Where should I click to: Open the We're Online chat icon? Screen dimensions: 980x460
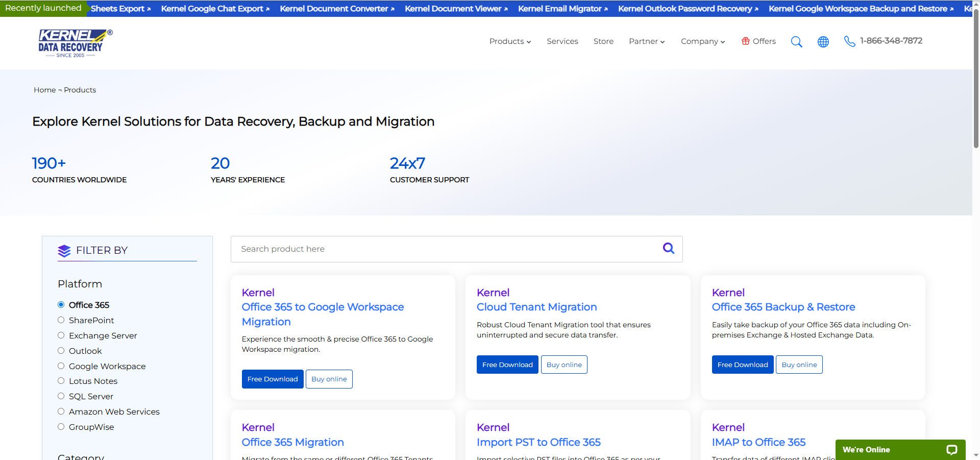click(951, 450)
